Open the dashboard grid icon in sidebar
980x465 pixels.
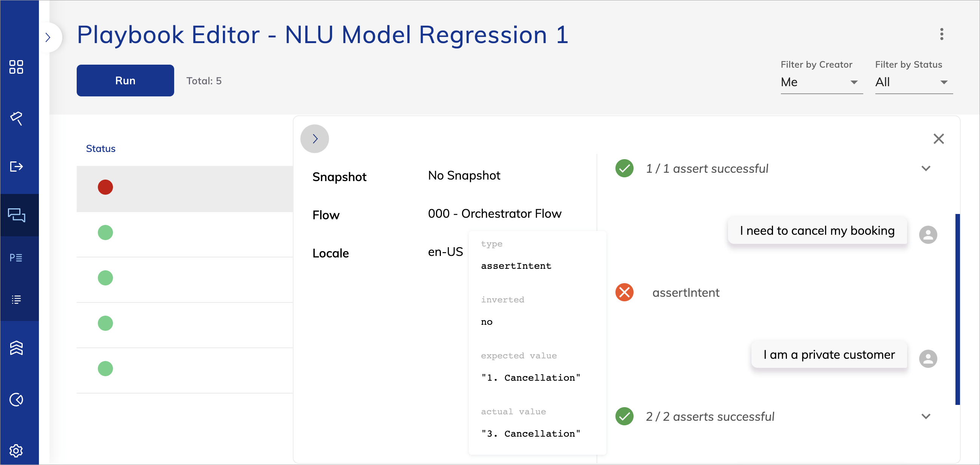[16, 67]
